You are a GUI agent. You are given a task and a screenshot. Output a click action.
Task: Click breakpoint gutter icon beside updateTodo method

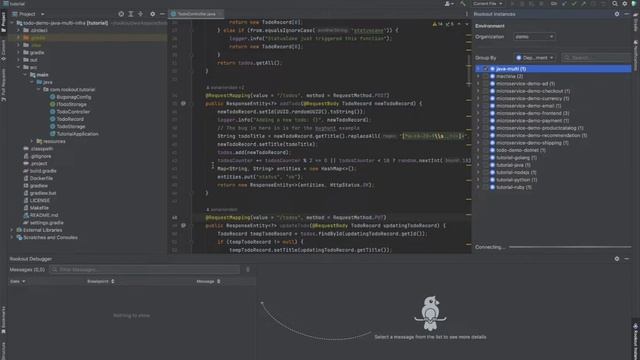coord(183,225)
